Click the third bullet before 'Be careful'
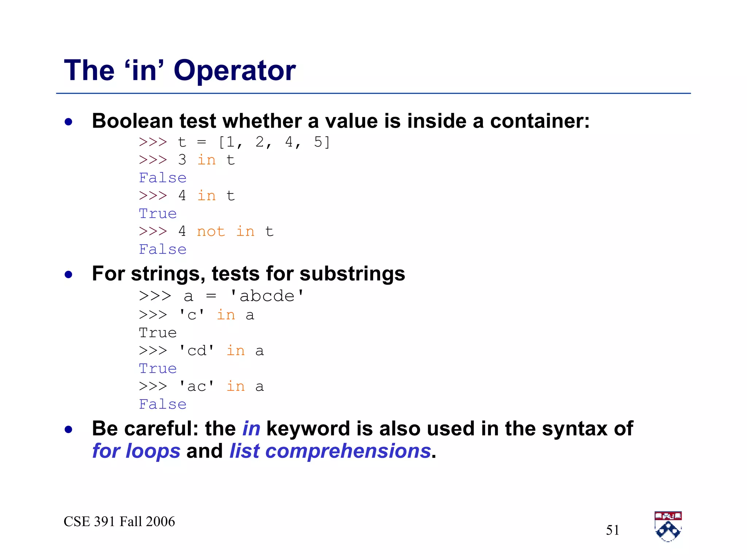Screen dimensions: 747x560 69,429
